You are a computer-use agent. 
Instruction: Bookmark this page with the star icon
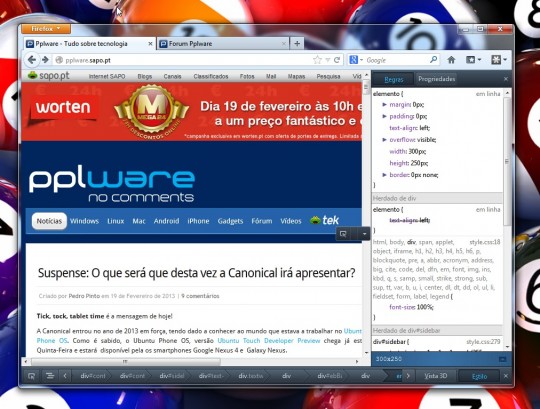coord(317,60)
